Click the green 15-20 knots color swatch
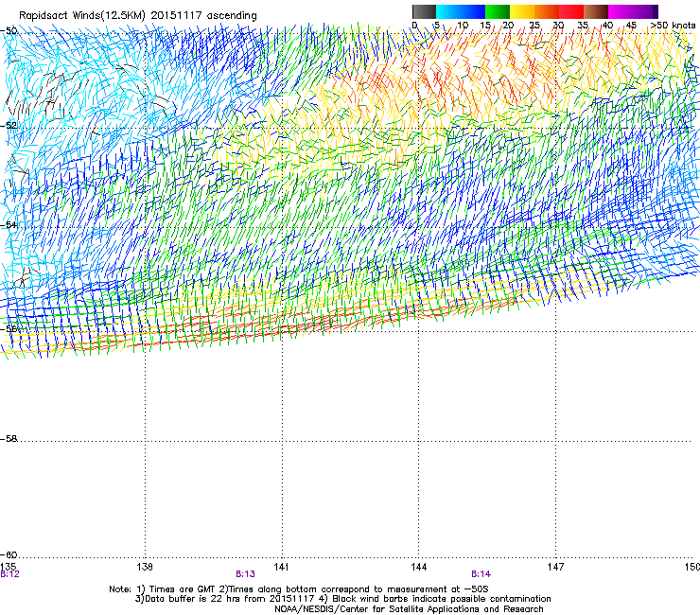This screenshot has height=615, width=700. pos(498,11)
